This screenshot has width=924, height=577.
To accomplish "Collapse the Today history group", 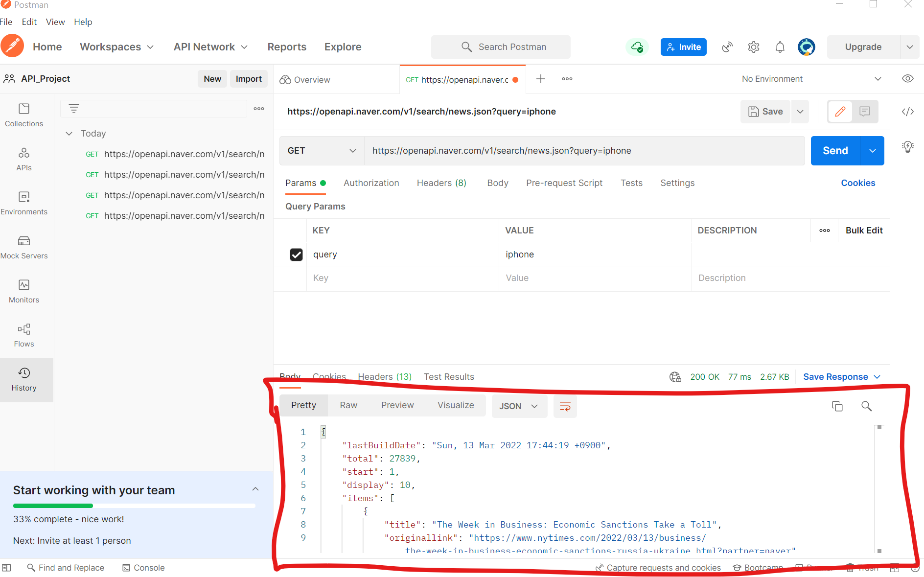I will 69,134.
